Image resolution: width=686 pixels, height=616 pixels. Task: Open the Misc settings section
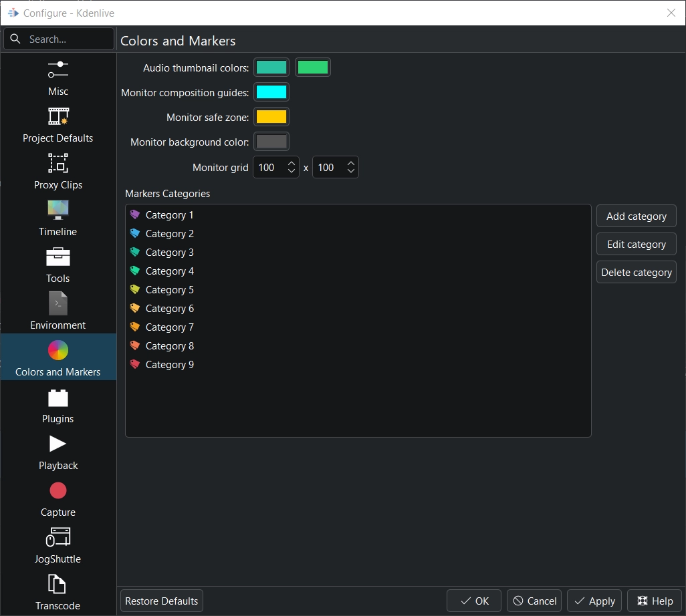tap(58, 77)
